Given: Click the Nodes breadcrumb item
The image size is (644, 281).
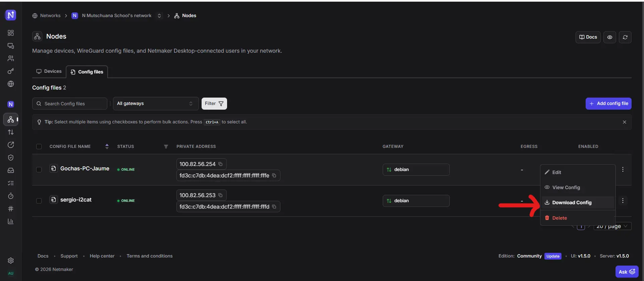Looking at the screenshot, I should 185,16.
